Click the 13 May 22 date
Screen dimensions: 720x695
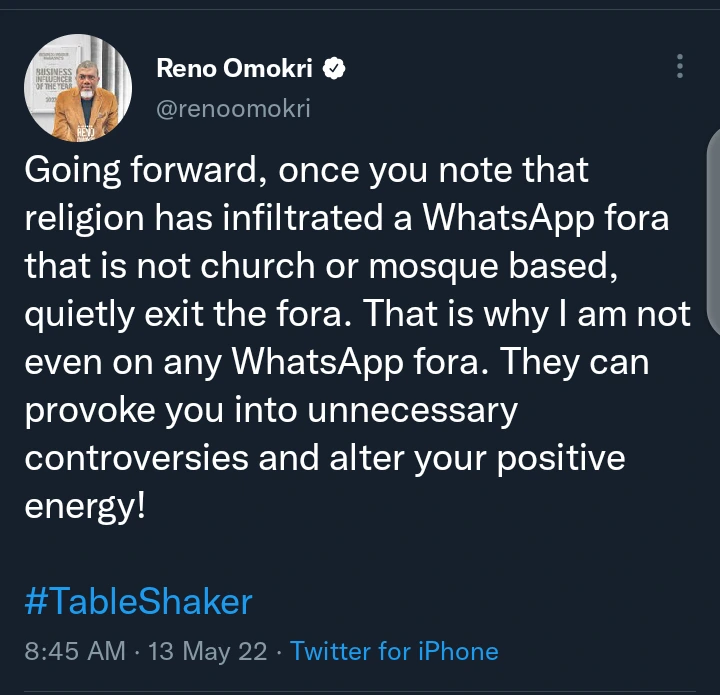(207, 652)
